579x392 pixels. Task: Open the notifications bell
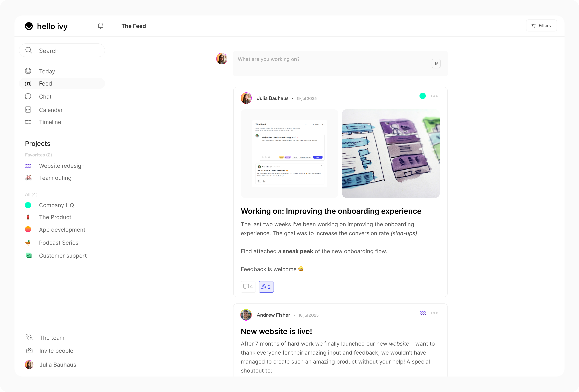[x=100, y=26]
